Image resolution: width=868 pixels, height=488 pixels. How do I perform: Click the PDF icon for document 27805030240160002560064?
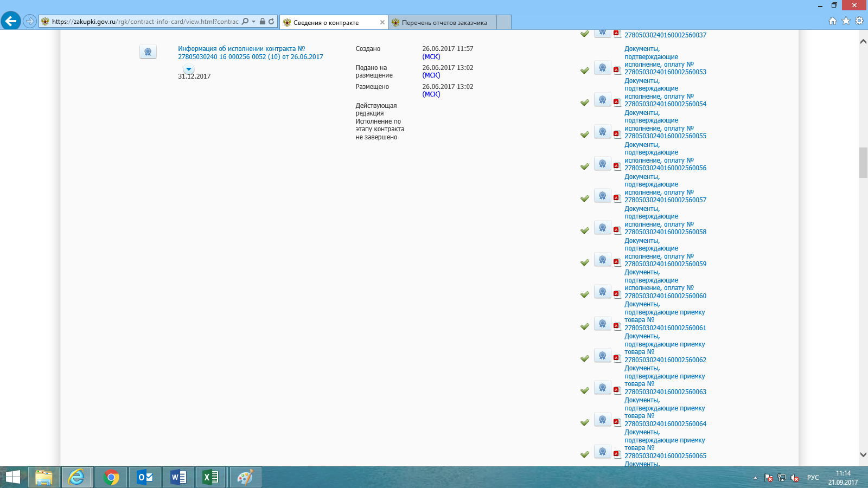617,422
